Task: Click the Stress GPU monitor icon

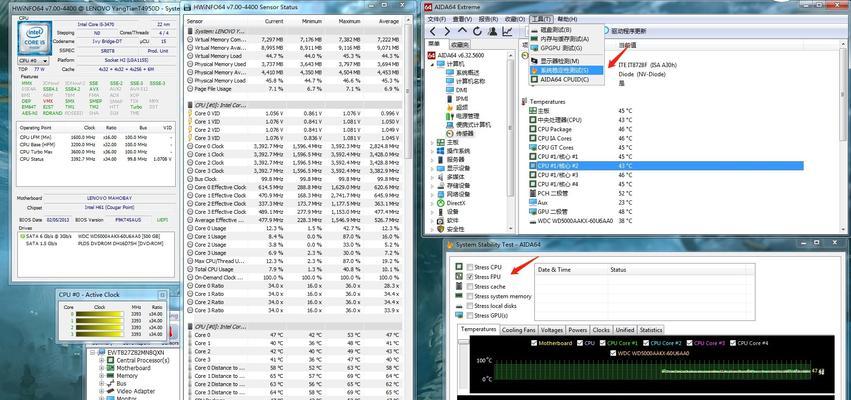Action: tap(459, 315)
